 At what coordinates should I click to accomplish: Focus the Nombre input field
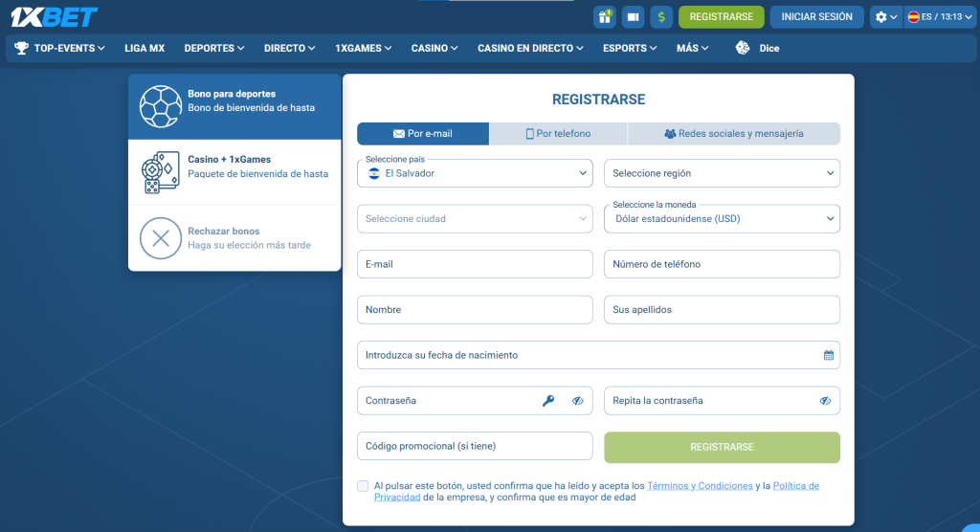point(475,310)
